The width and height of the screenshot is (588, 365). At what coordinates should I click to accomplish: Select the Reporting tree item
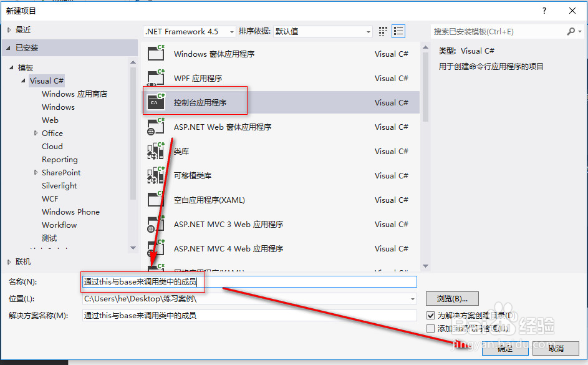(60, 160)
